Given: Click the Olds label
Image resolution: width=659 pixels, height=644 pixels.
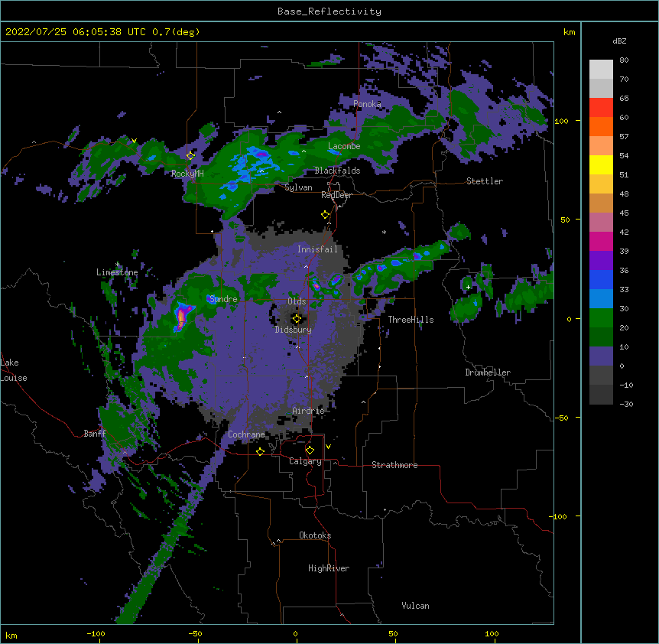Looking at the screenshot, I should [x=297, y=301].
